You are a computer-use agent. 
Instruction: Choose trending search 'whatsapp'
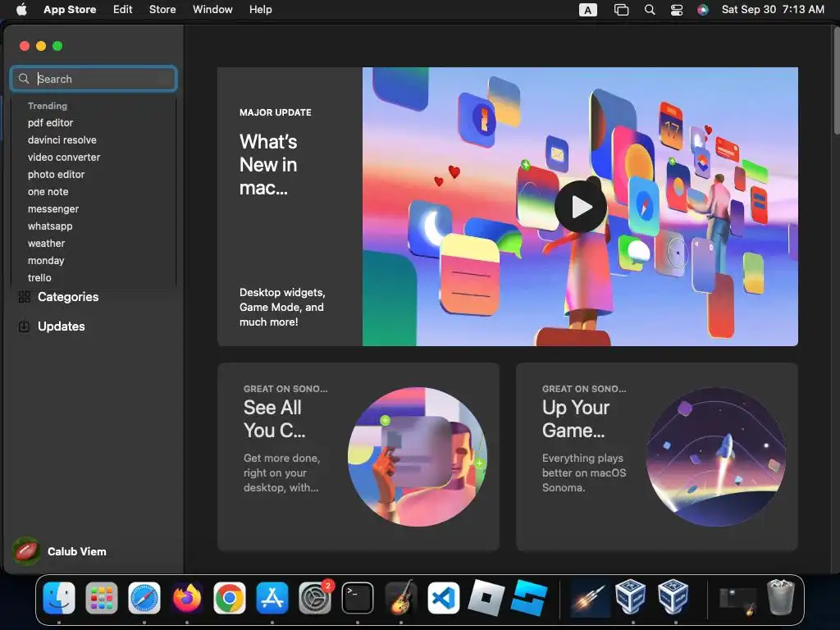pos(50,226)
